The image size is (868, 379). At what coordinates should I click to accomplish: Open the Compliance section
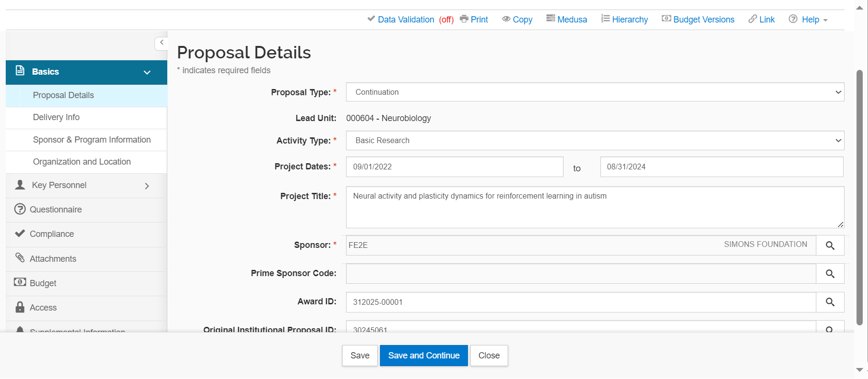pyautogui.click(x=87, y=234)
